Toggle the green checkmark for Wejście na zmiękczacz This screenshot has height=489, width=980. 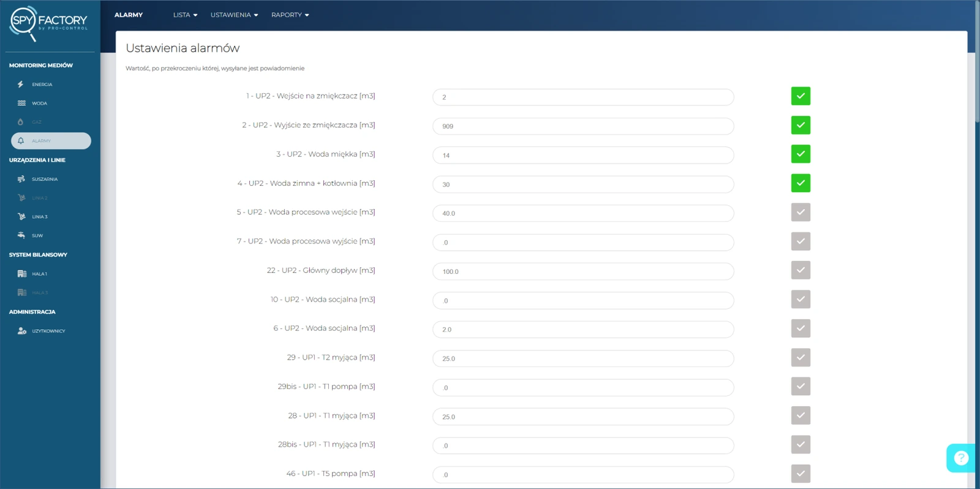tap(800, 96)
